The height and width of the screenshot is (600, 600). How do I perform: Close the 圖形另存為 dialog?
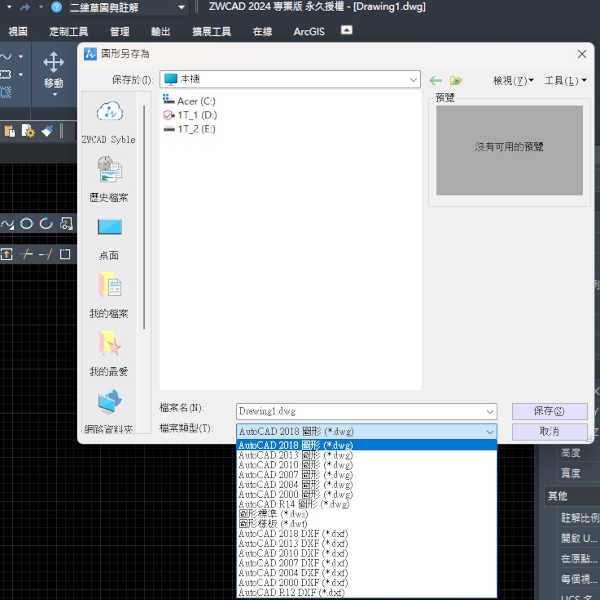pyautogui.click(x=582, y=54)
